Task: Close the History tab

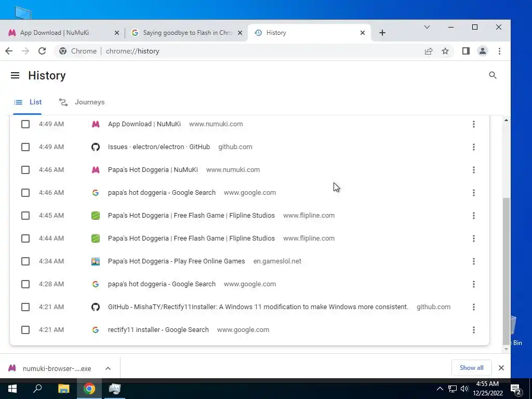Action: click(x=363, y=33)
